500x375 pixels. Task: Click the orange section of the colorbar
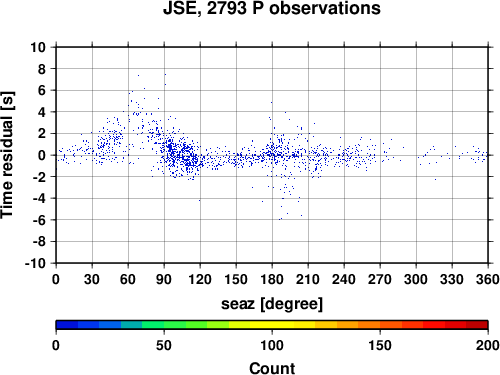click(369, 325)
